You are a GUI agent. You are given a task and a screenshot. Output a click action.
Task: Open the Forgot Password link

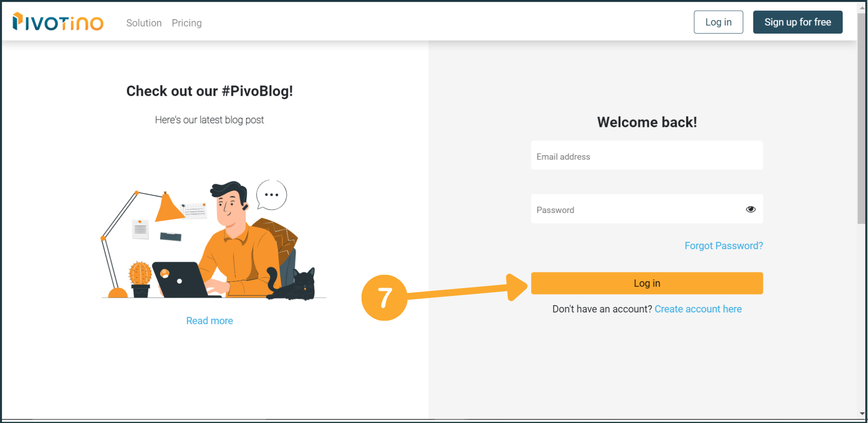[x=723, y=245]
